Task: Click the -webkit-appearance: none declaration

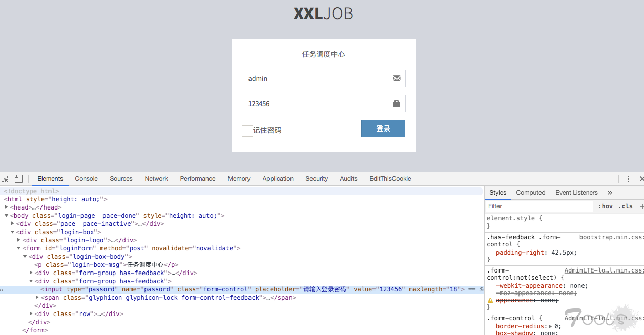Action: point(542,286)
